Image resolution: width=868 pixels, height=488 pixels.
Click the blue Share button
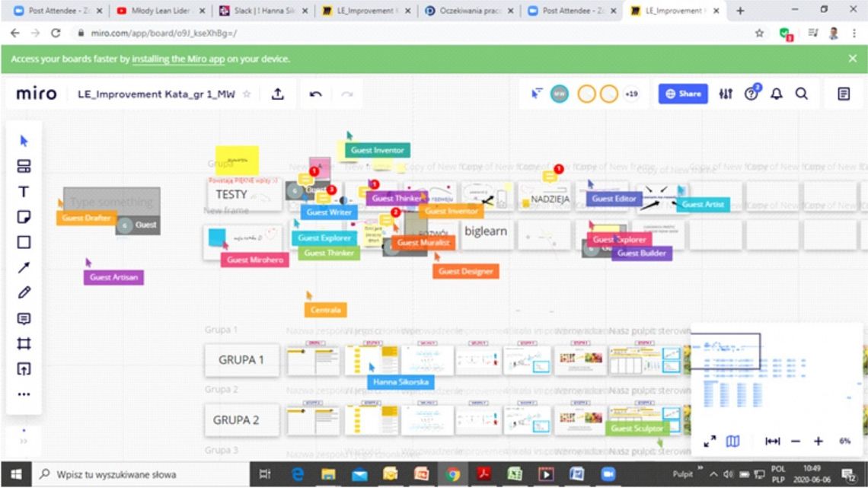pyautogui.click(x=683, y=94)
